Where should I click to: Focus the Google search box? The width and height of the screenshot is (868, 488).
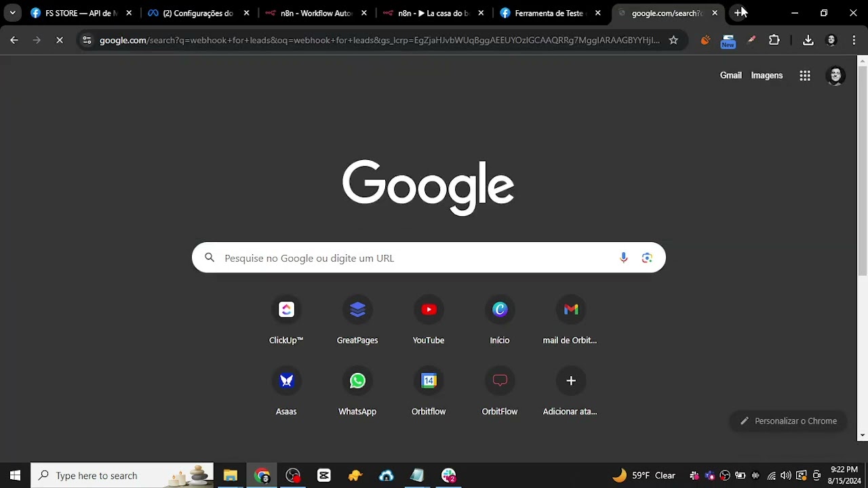(429, 258)
